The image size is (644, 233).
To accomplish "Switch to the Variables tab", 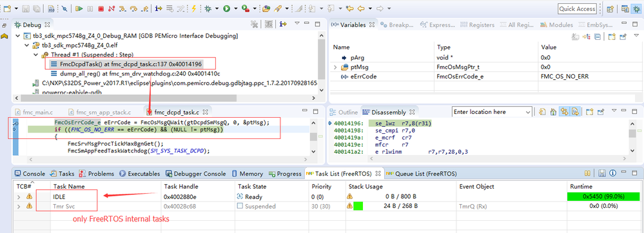I will (x=352, y=24).
